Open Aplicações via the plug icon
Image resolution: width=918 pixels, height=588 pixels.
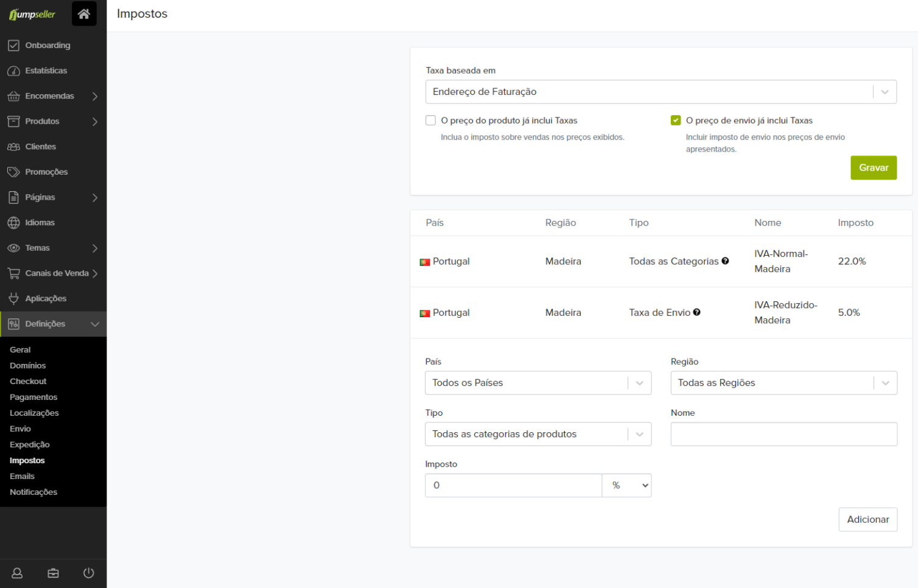pyautogui.click(x=13, y=298)
